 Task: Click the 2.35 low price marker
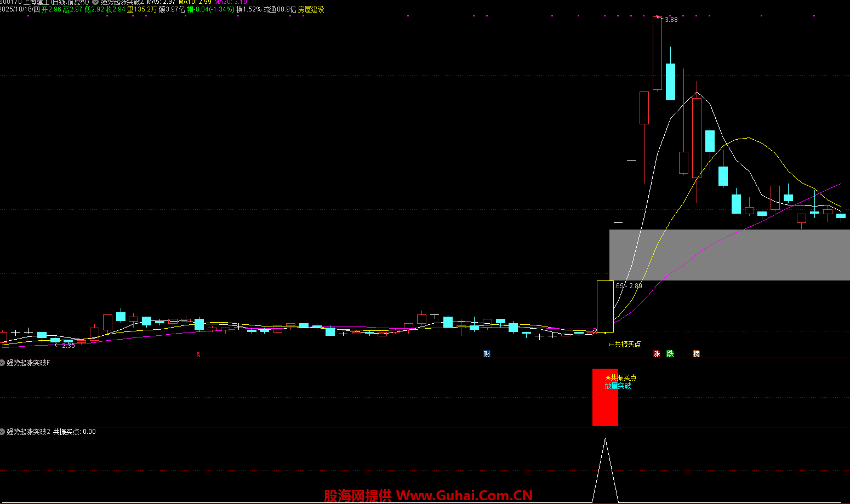[68, 346]
